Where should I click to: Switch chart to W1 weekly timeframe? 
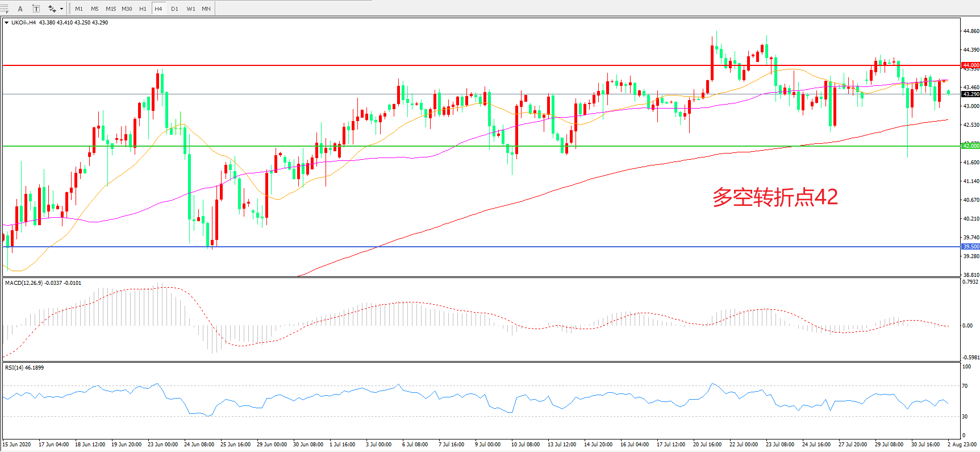191,9
